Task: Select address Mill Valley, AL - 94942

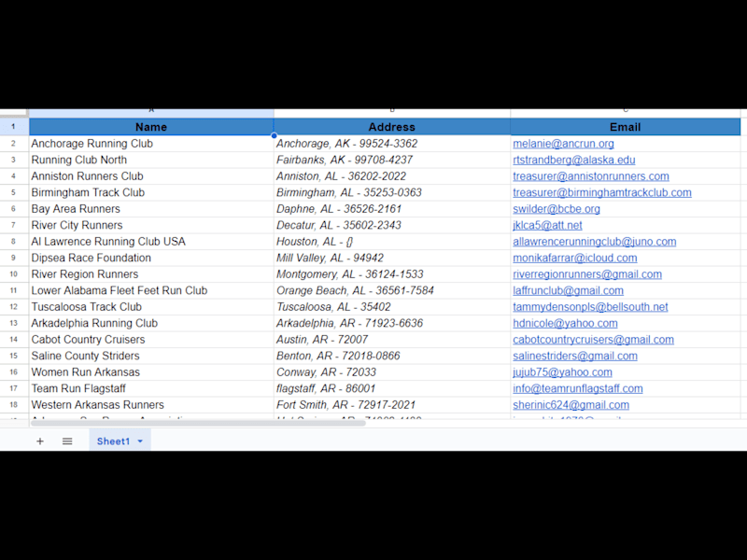Action: click(391, 259)
